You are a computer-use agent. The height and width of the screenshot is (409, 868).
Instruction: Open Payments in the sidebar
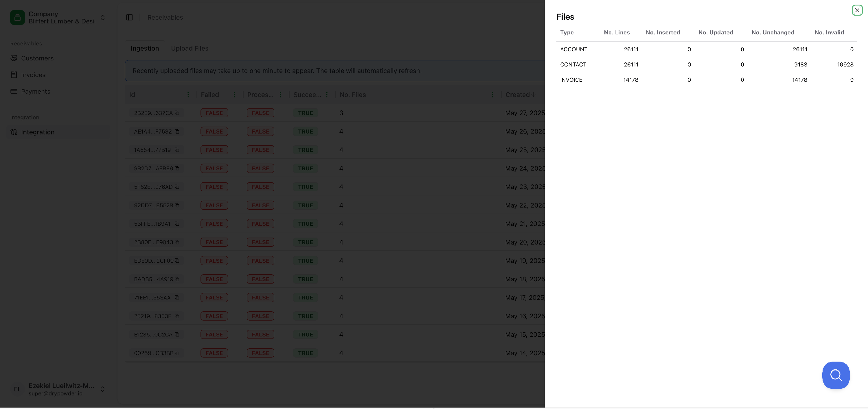click(x=58, y=91)
